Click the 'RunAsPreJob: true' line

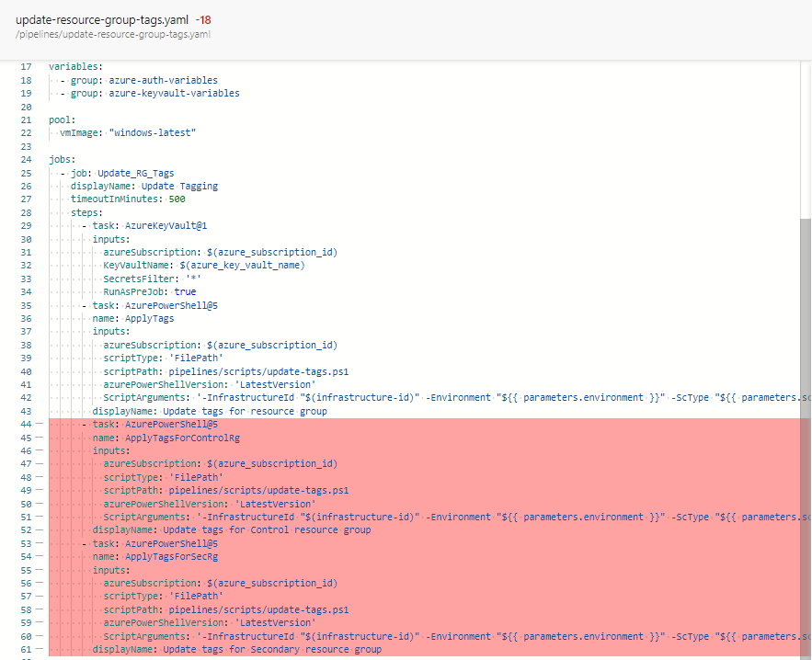tap(149, 292)
